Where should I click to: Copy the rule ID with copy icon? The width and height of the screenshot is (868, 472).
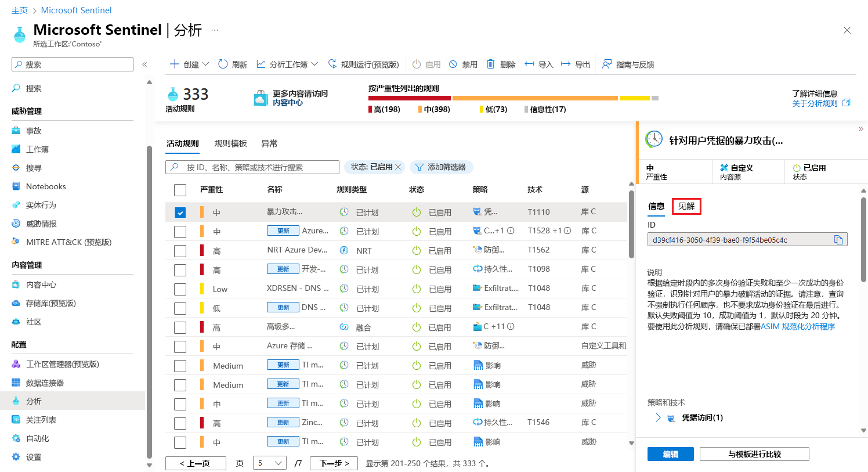point(838,240)
